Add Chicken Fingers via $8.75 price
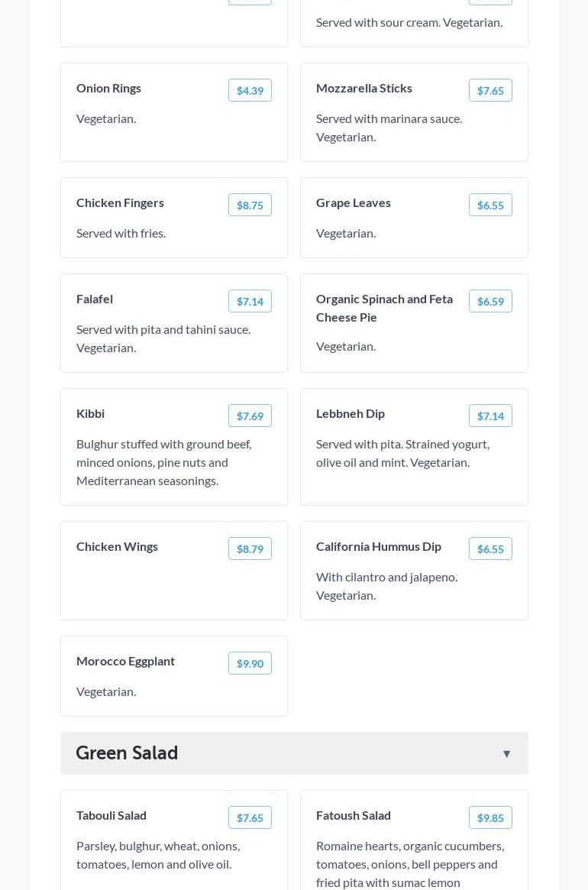 (x=250, y=205)
